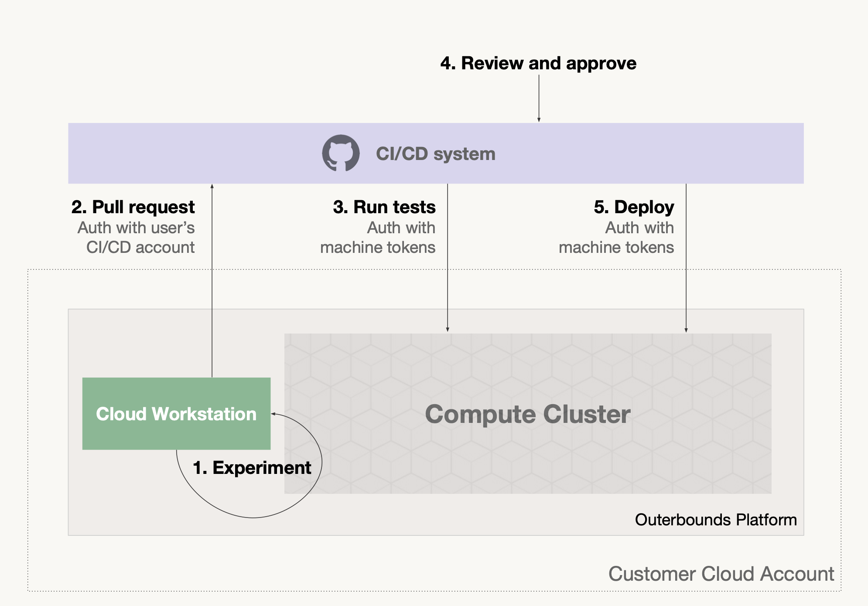
Task: Click the Compute Cluster block
Action: tap(528, 413)
